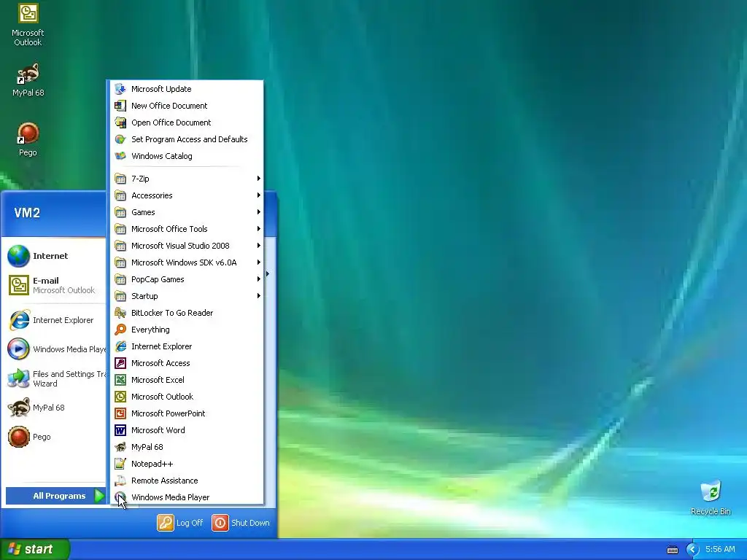Viewport: 747px width, 560px height.
Task: Select Microsoft Outlook in All Programs list
Action: point(187,397)
